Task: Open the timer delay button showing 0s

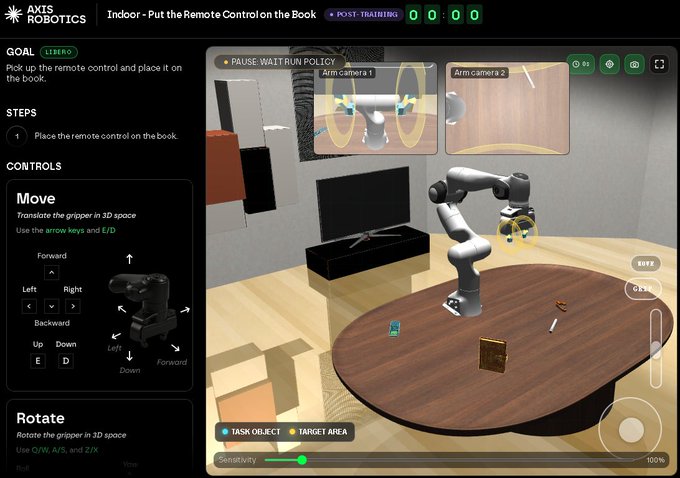Action: pyautogui.click(x=581, y=64)
